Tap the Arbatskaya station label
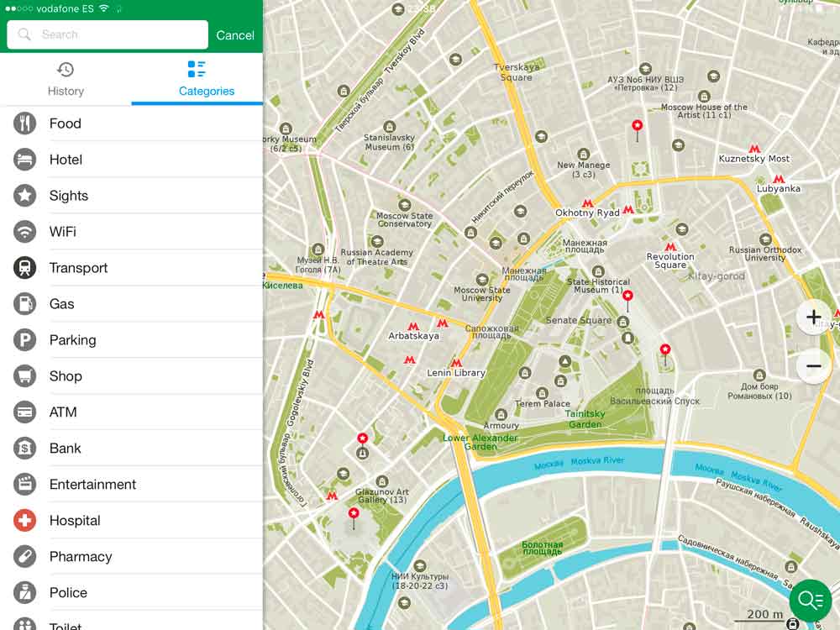The height and width of the screenshot is (630, 840). point(413,336)
